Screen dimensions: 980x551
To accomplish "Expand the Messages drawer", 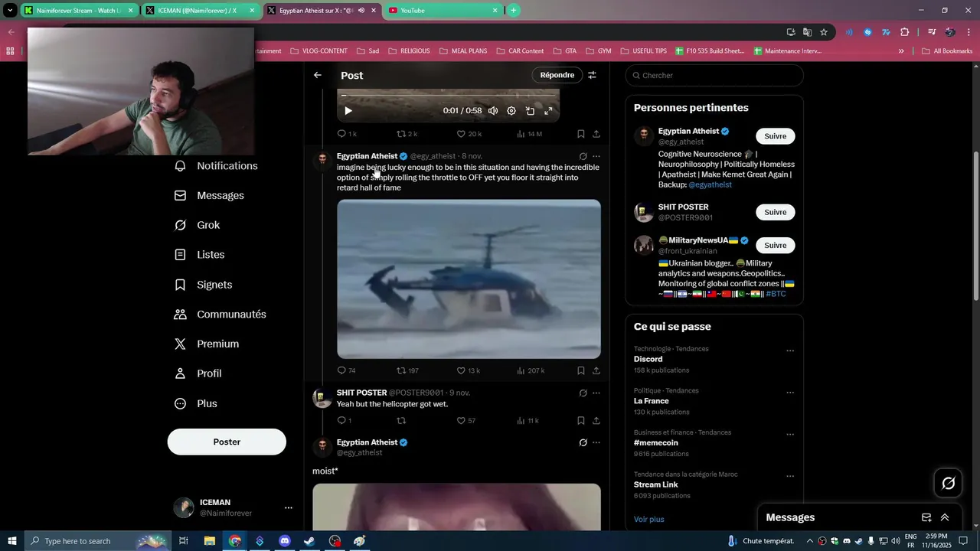I will pos(945,517).
